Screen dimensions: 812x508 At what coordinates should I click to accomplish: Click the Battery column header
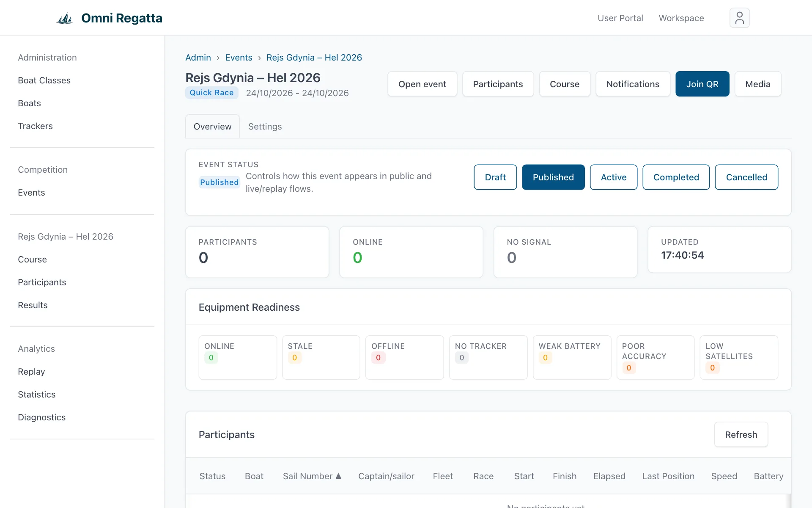768,476
